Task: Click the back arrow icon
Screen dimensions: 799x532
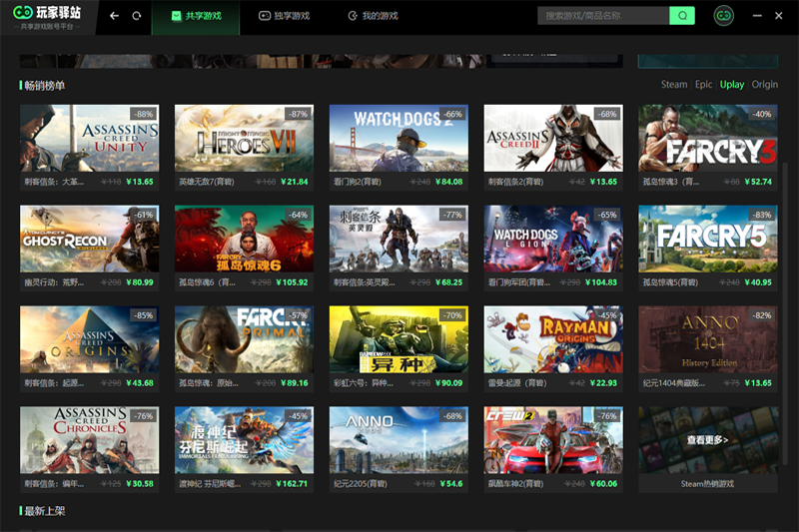Action: [x=114, y=16]
